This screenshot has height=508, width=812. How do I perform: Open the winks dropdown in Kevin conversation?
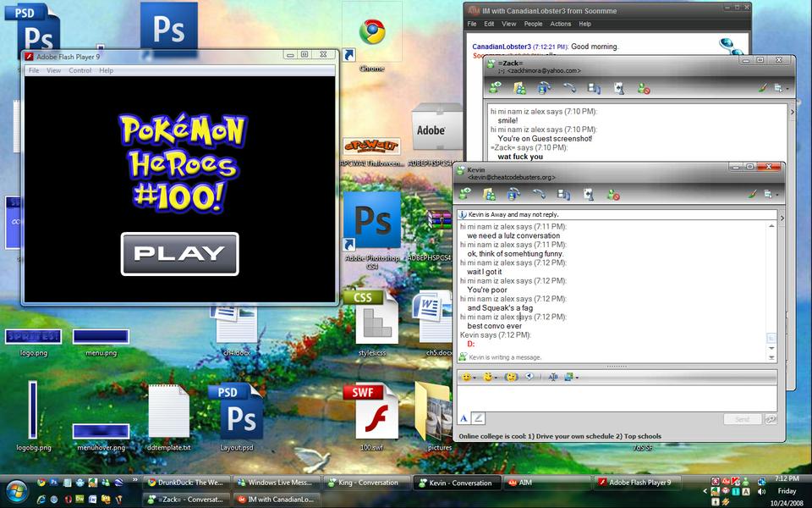(x=490, y=377)
